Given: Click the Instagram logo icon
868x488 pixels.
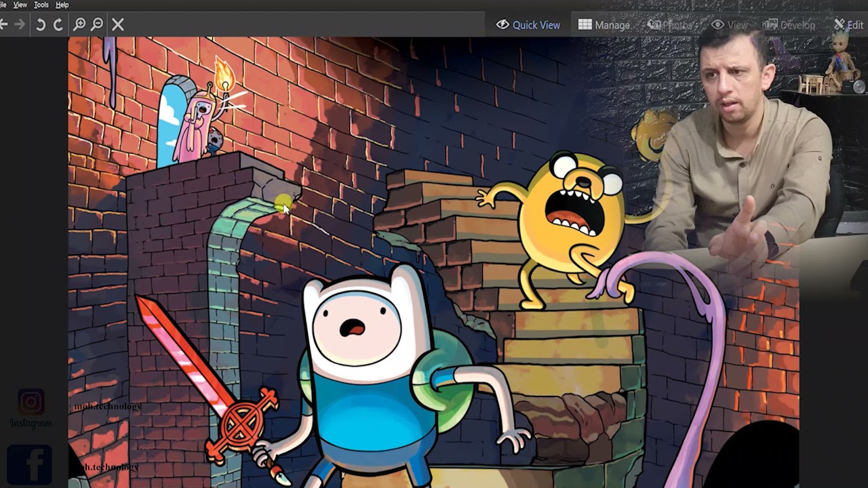Looking at the screenshot, I should 31,402.
